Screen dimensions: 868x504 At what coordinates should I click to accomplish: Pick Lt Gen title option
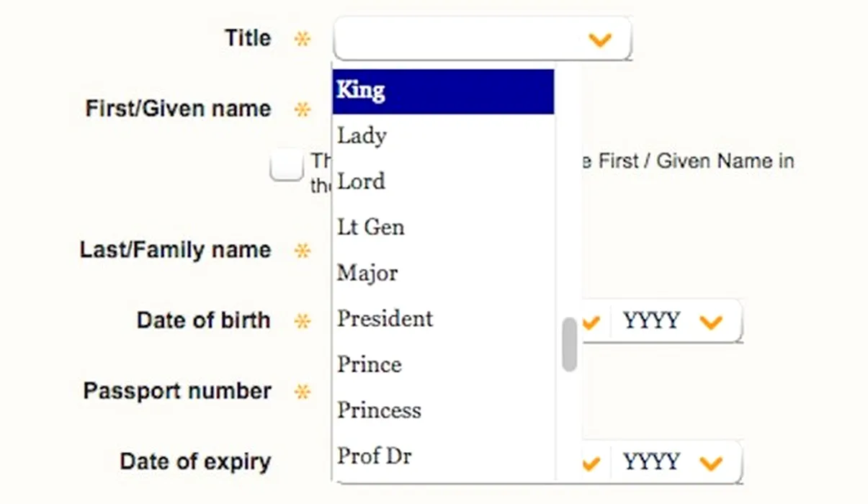442,228
